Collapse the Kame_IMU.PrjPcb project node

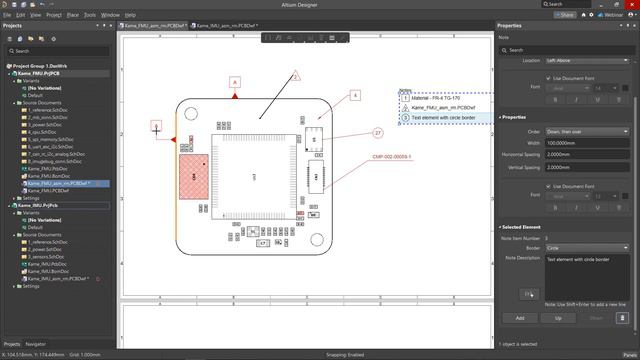tap(9, 205)
